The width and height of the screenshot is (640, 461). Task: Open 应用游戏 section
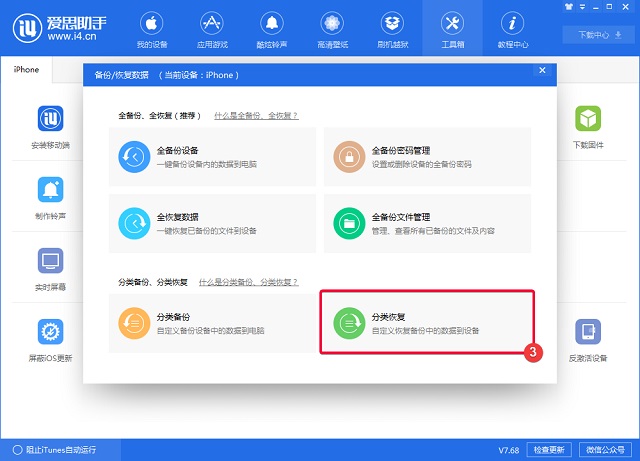(212, 29)
